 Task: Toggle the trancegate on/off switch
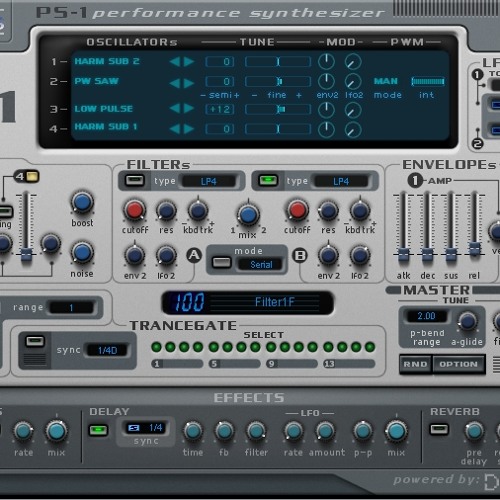pyautogui.click(x=35, y=341)
